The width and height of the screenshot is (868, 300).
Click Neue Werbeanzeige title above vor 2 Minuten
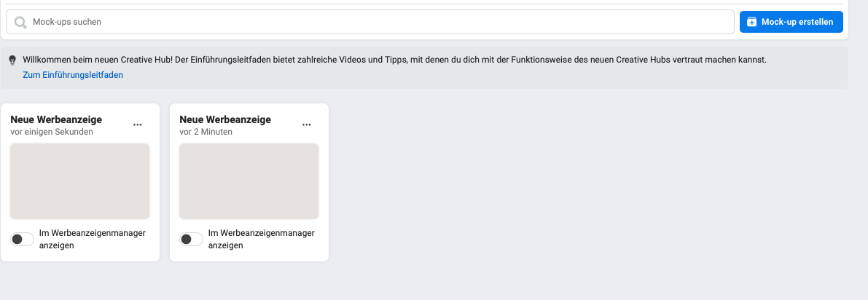point(225,119)
